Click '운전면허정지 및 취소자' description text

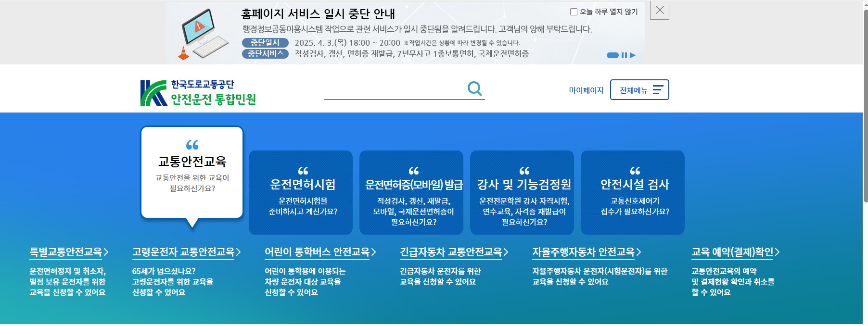67,271
